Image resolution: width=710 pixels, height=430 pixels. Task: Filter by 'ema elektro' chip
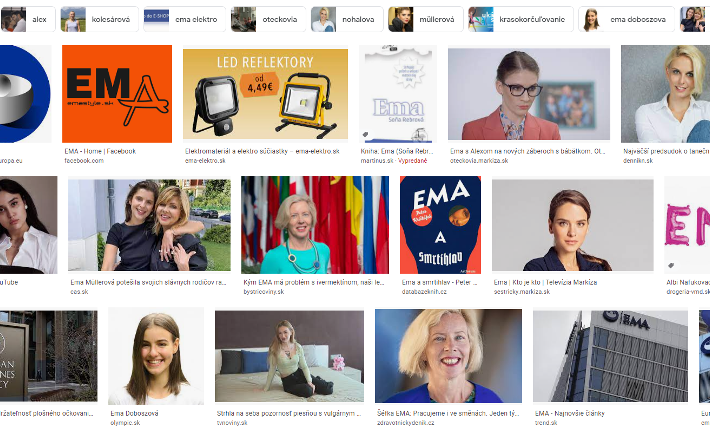(x=184, y=19)
